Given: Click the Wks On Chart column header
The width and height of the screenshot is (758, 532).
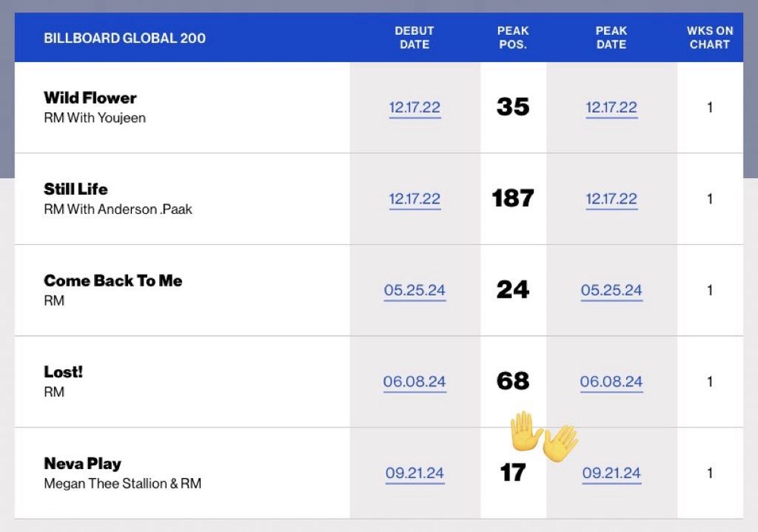Looking at the screenshot, I should [x=709, y=38].
